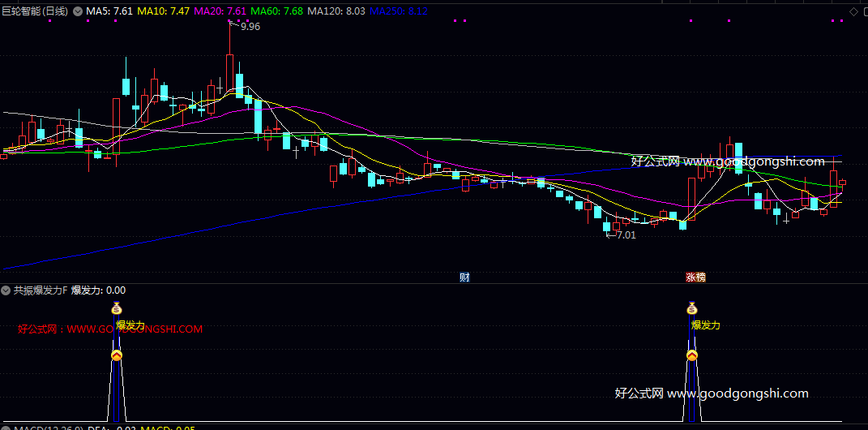Viewport: 868px width, 430px height.
Task: Click the hollow diamond icon at top right
Action: [x=853, y=11]
